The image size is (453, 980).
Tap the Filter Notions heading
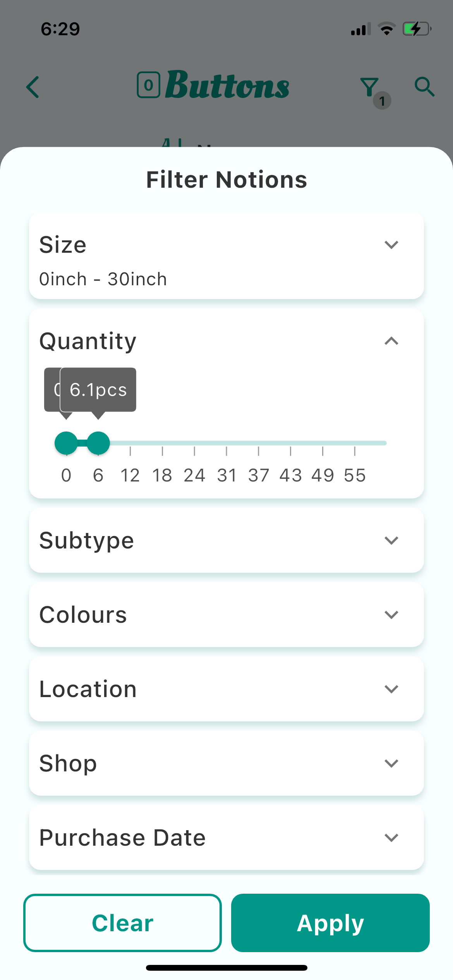(x=226, y=180)
